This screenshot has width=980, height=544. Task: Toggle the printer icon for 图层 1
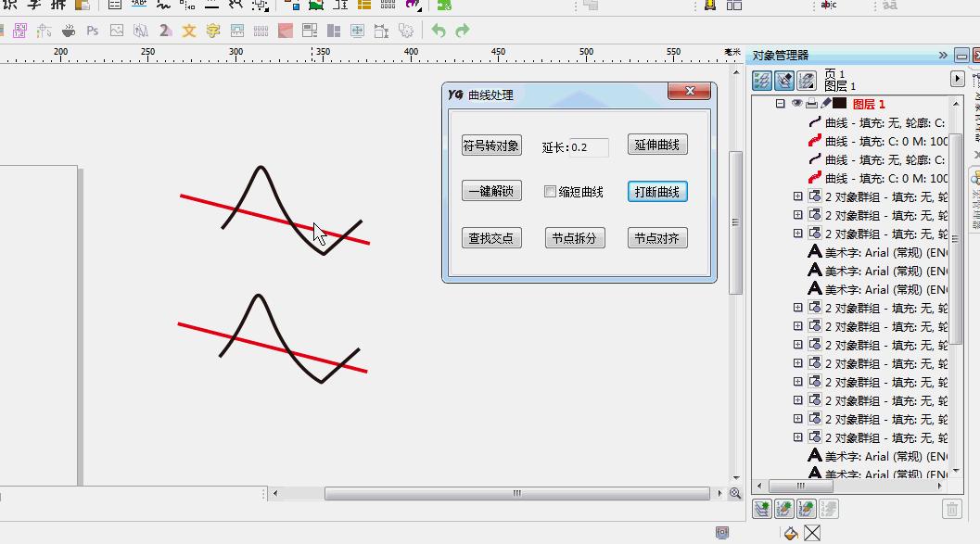tap(813, 103)
